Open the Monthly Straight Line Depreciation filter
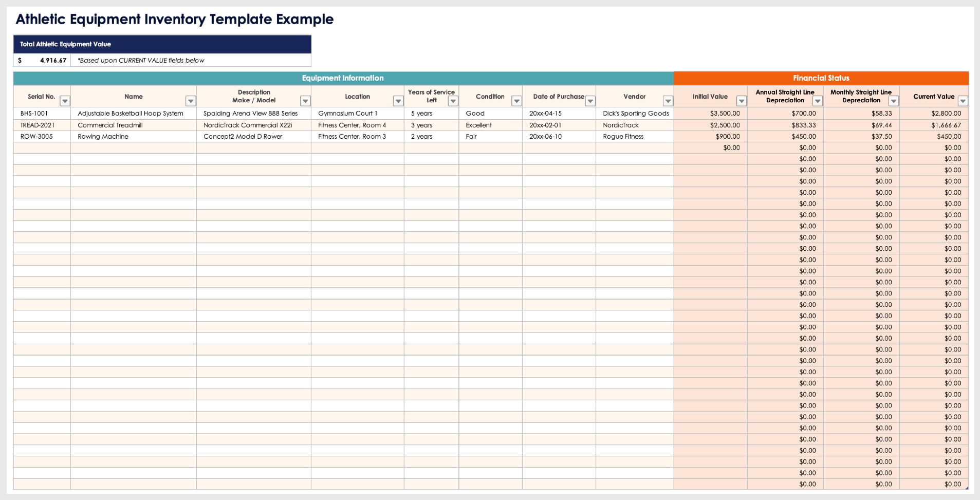The height and width of the screenshot is (500, 980). click(894, 101)
